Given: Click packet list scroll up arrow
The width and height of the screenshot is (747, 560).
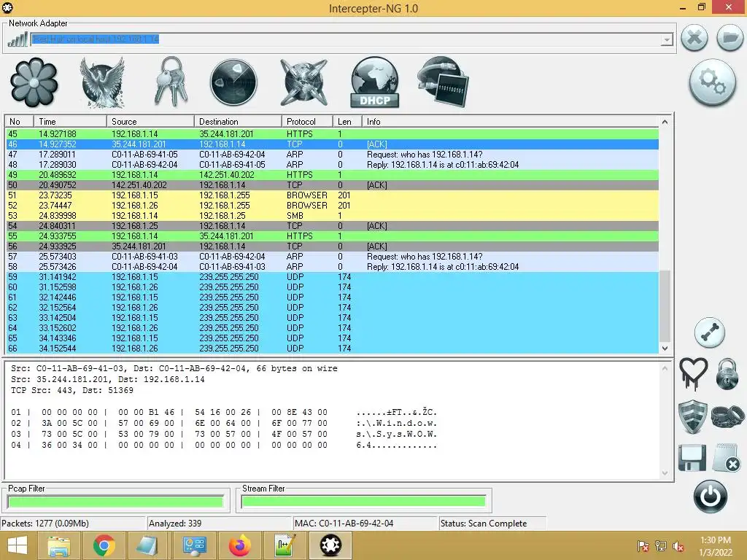Looking at the screenshot, I should (x=665, y=122).
